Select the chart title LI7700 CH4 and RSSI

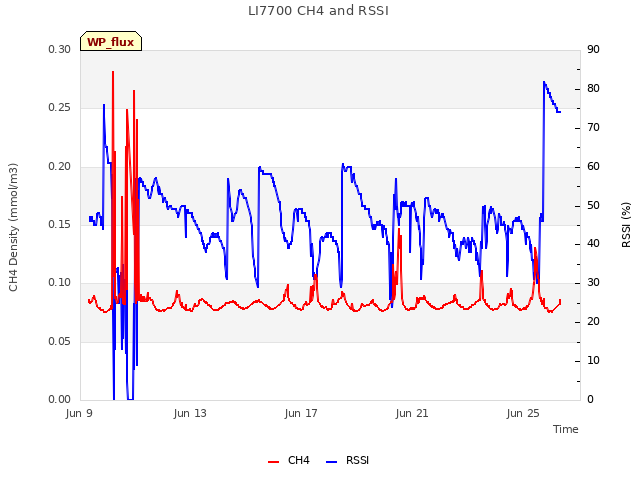tap(318, 11)
